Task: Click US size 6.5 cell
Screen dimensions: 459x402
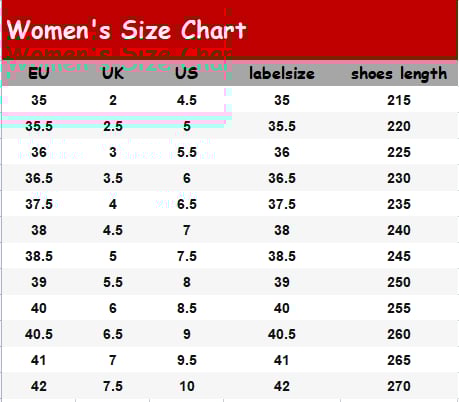Action: pyautogui.click(x=187, y=204)
